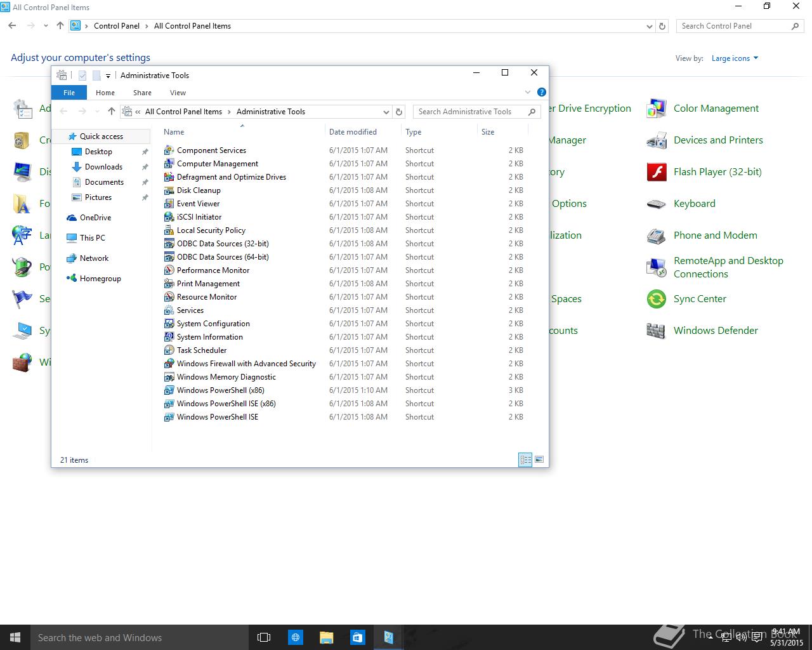812x650 pixels.
Task: Switch to the large thumbnails view layout
Action: 539,460
